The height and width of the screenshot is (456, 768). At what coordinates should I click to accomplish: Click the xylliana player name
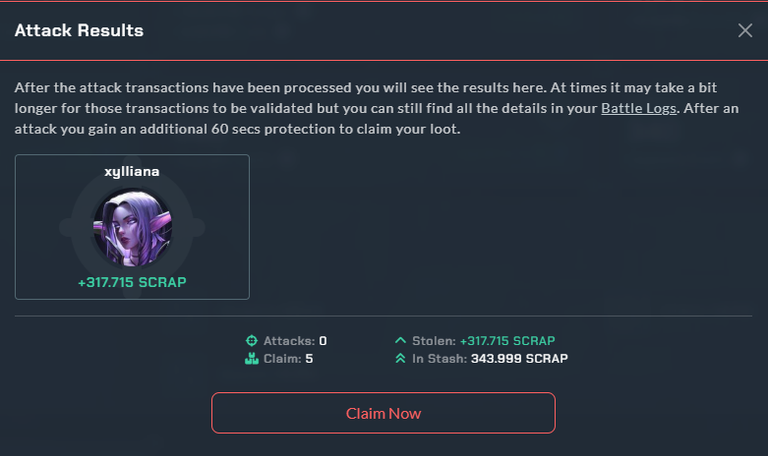[132, 171]
